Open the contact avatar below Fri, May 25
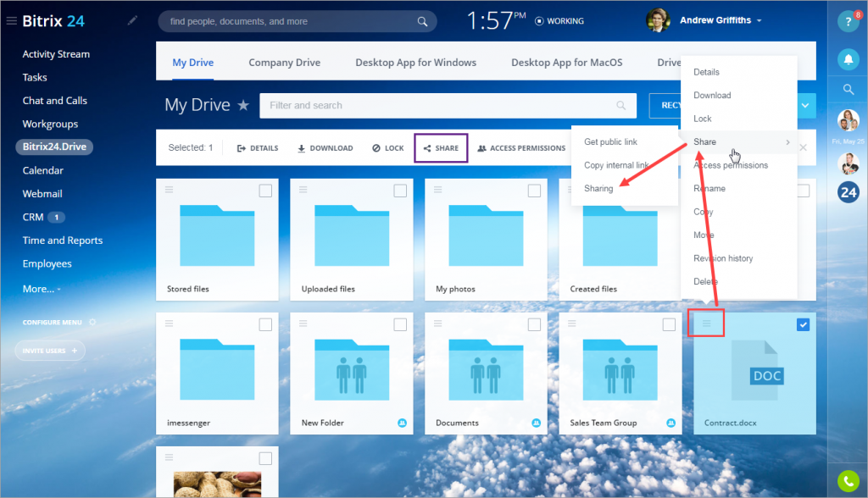The image size is (868, 498). pos(848,163)
